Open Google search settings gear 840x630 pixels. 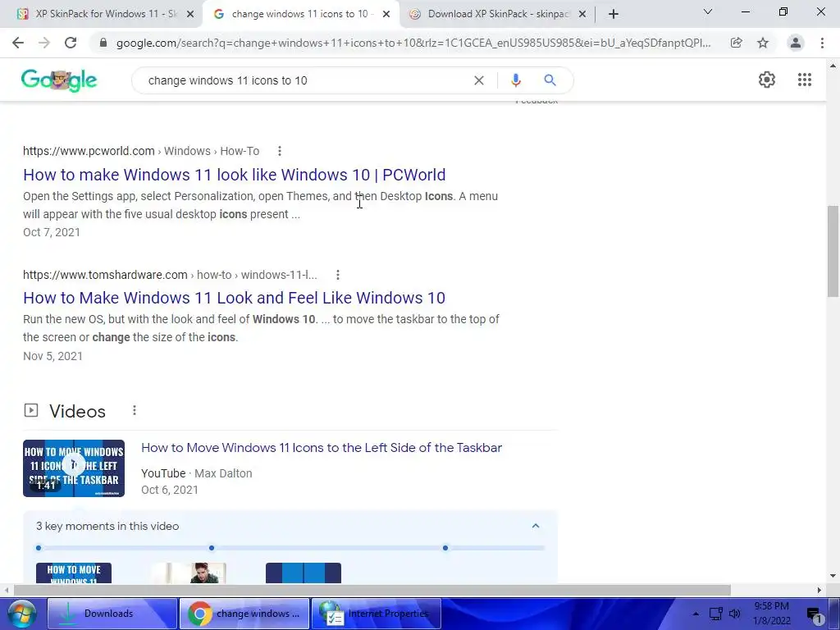767,80
